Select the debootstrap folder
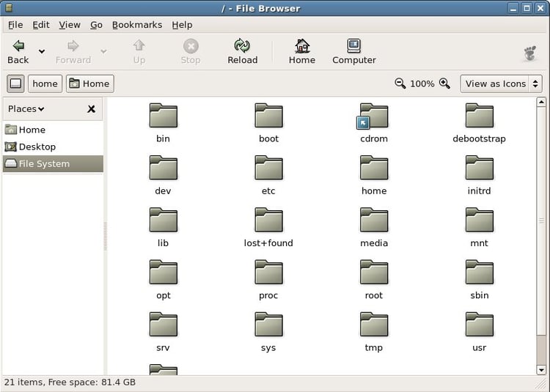This screenshot has height=392, width=550. (479, 116)
